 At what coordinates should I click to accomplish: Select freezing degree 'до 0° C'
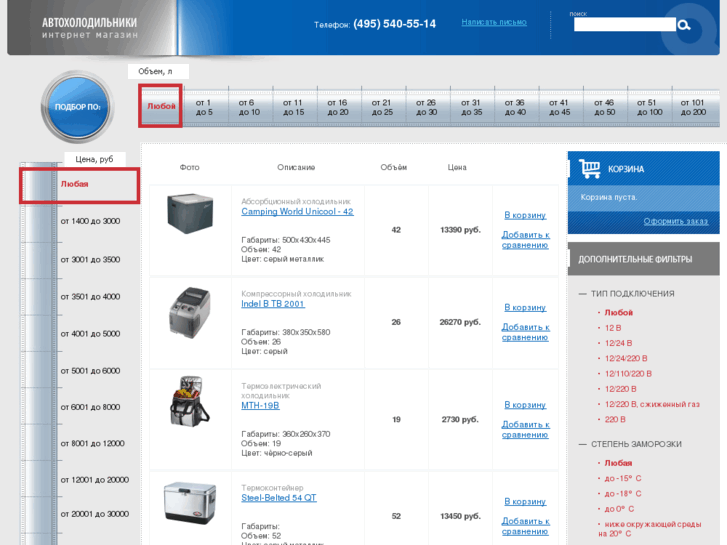619,509
